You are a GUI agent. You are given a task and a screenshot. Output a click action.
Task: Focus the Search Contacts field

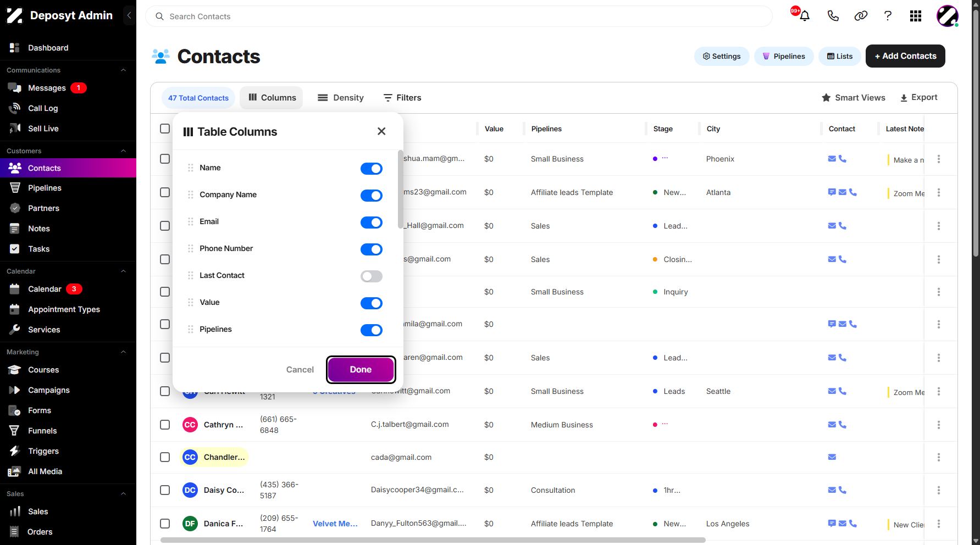(x=459, y=16)
